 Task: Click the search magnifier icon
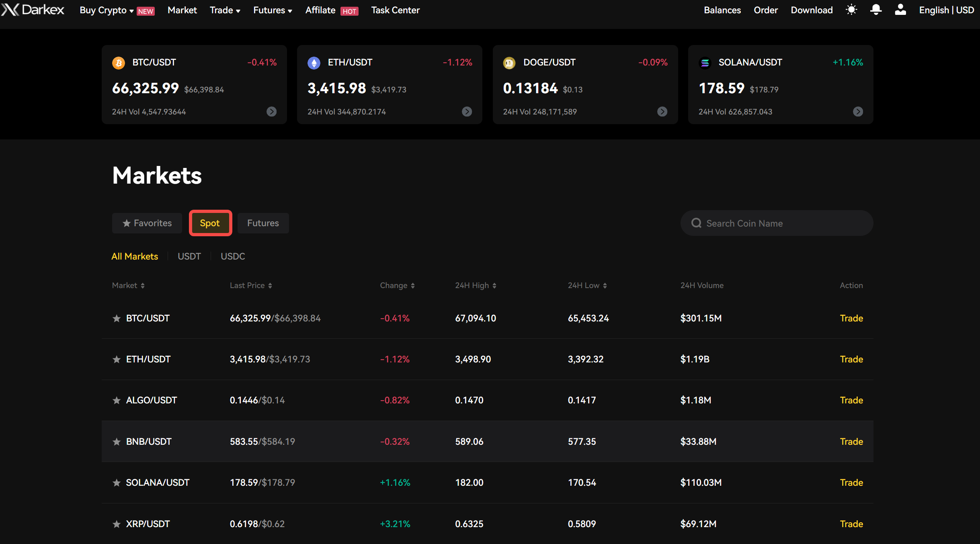pos(696,223)
